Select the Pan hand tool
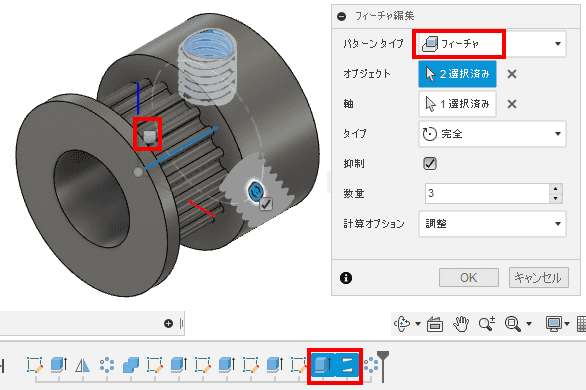The width and height of the screenshot is (586, 390). 461,324
